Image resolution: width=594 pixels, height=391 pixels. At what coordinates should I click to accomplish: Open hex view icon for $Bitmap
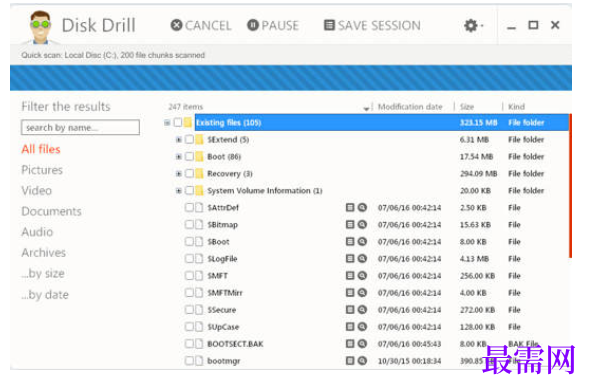(x=350, y=225)
